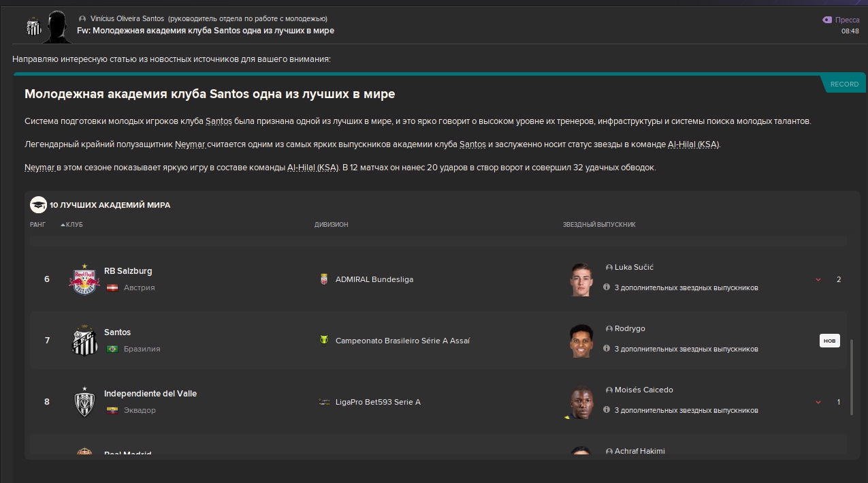This screenshot has height=483, width=868.
Task: Sort the table by the КЛУБ column
Action: pos(74,225)
